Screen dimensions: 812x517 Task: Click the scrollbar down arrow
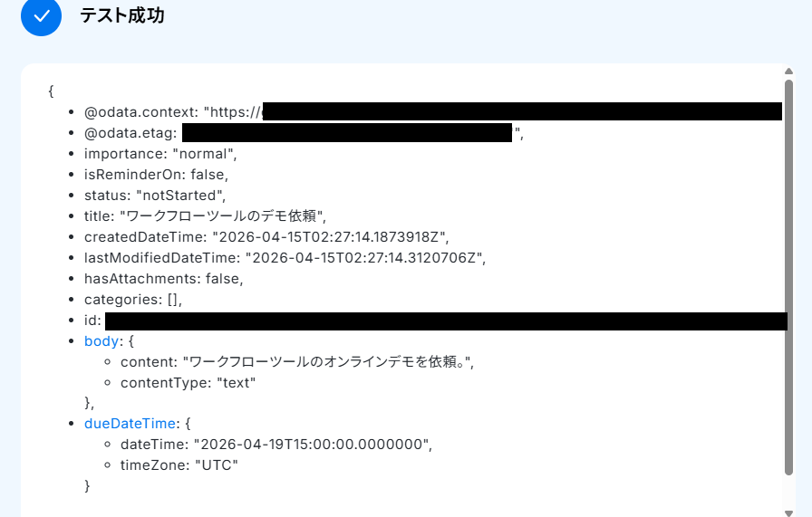point(788,512)
